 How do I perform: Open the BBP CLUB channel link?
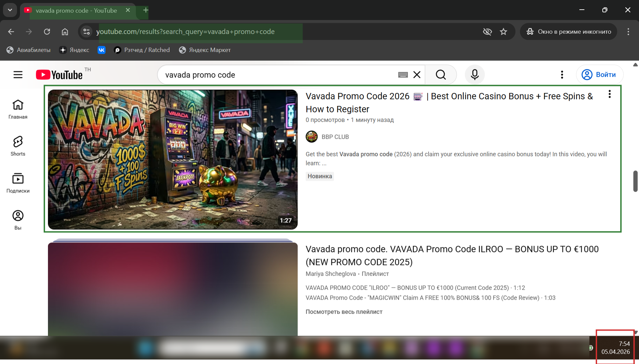335,137
